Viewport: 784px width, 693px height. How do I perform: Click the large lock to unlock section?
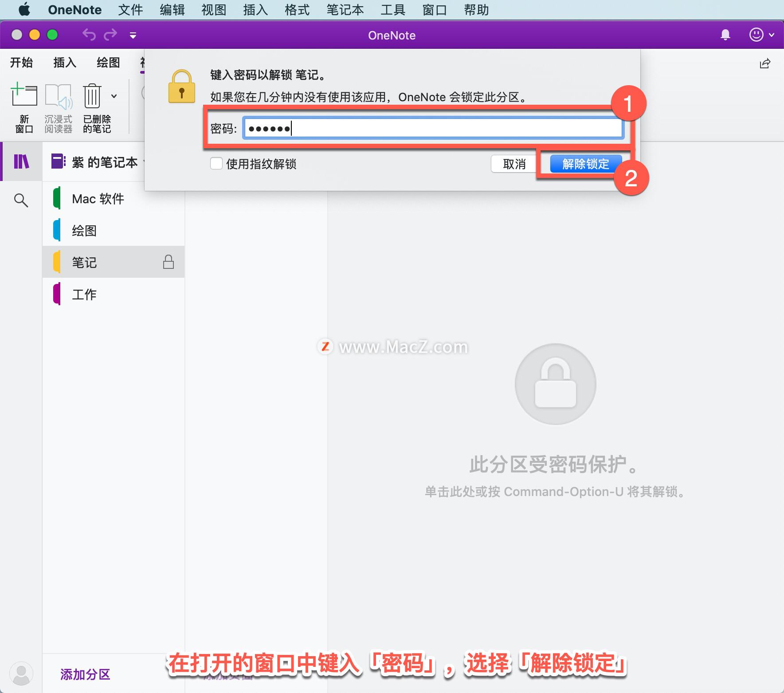555,384
